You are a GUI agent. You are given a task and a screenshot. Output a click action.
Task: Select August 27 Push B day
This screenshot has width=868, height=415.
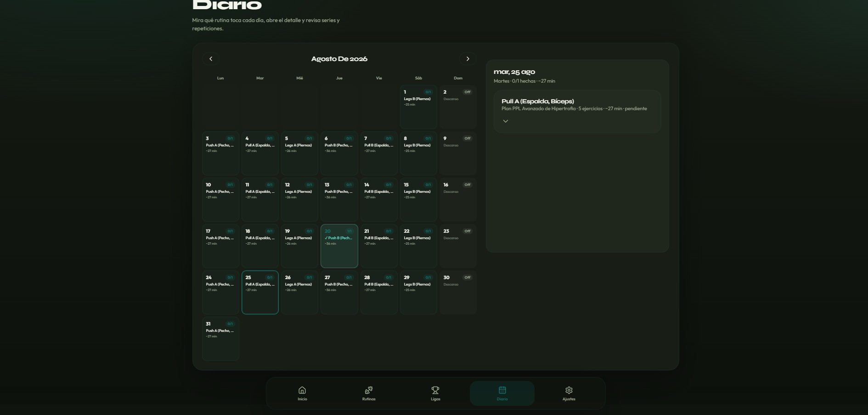click(339, 292)
